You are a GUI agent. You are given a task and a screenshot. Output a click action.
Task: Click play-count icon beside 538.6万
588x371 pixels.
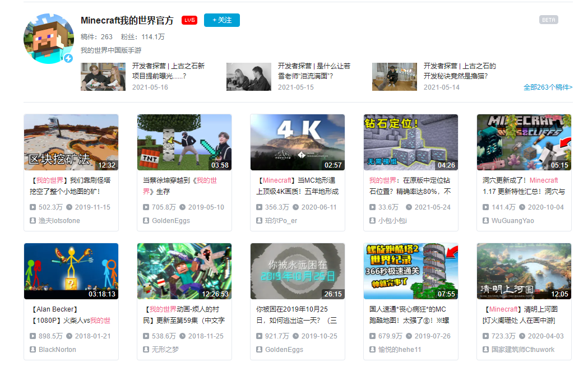(146, 336)
